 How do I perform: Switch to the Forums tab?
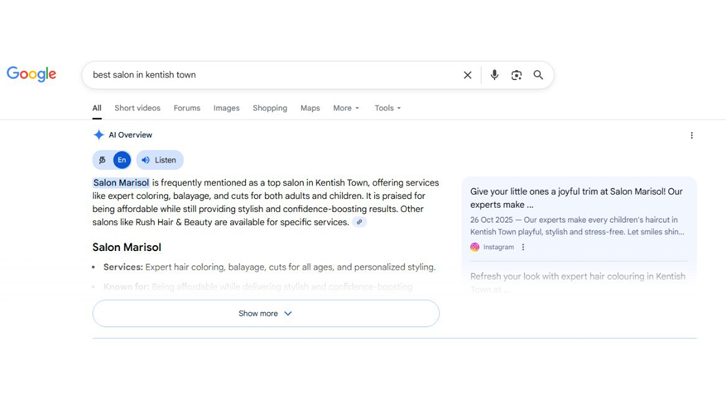point(187,108)
